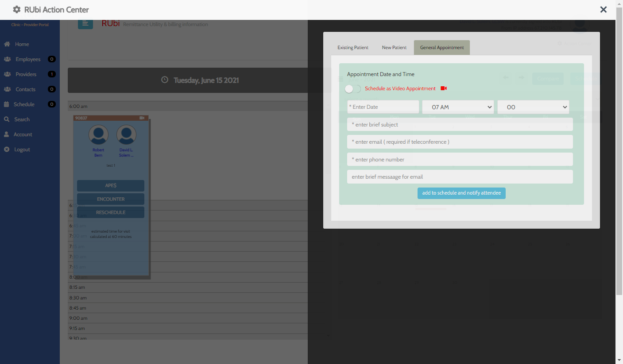Open the minutes dropdown showing 00

pos(533,107)
